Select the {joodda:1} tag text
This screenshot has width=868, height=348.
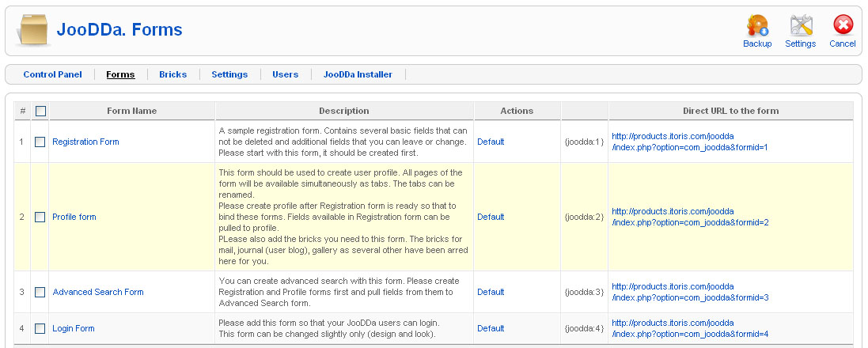point(584,142)
